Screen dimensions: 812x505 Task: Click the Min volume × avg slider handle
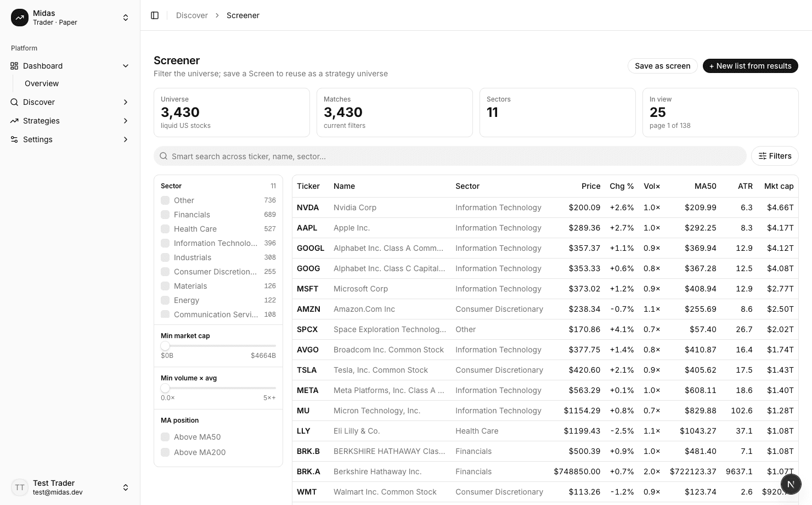(165, 388)
